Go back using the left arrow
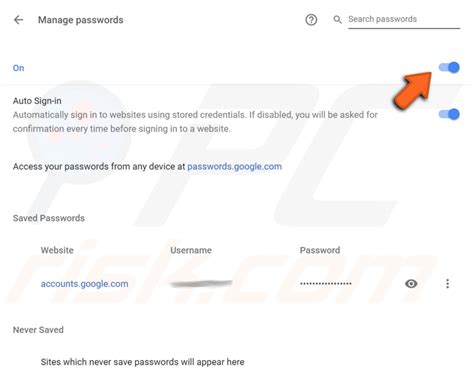This screenshot has width=474, height=385. point(18,20)
